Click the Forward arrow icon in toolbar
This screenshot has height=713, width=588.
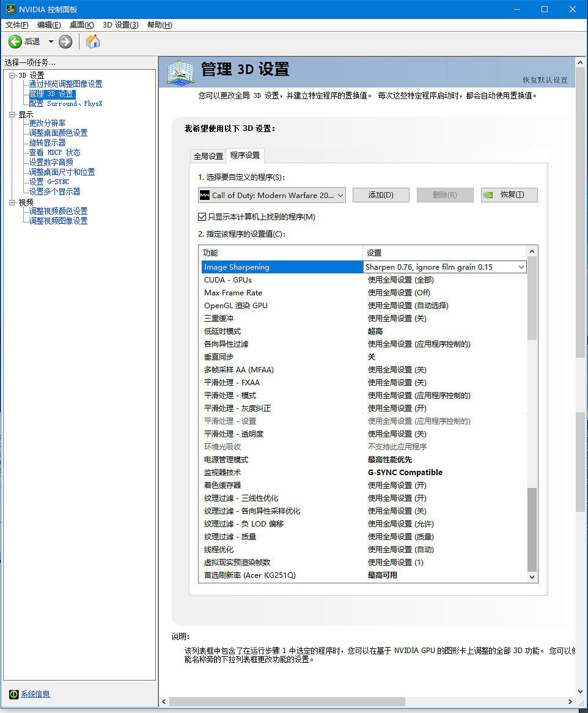pos(65,42)
